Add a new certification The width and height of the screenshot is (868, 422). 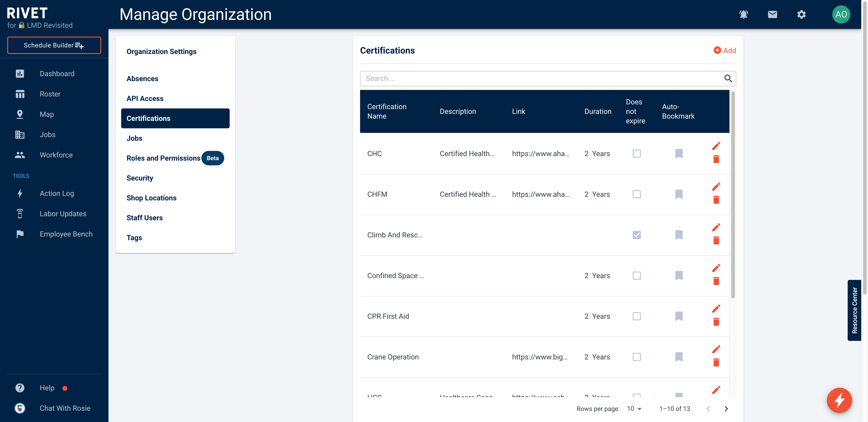(x=724, y=50)
